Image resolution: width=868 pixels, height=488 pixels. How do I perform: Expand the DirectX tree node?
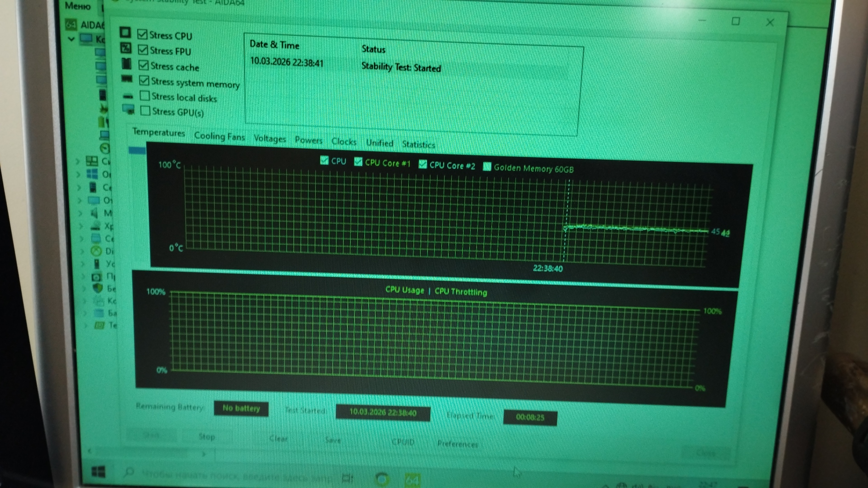tap(82, 251)
